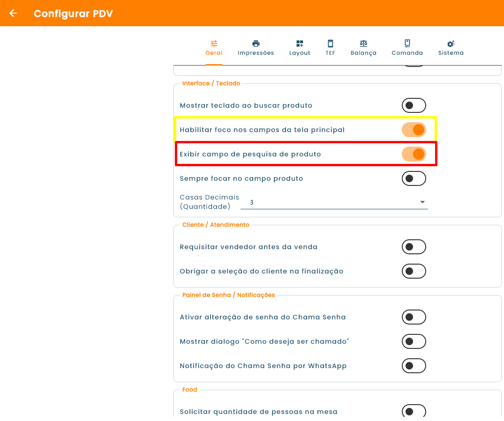The height and width of the screenshot is (421, 504).
Task: Switch to the Sistema tab label
Action: click(451, 53)
